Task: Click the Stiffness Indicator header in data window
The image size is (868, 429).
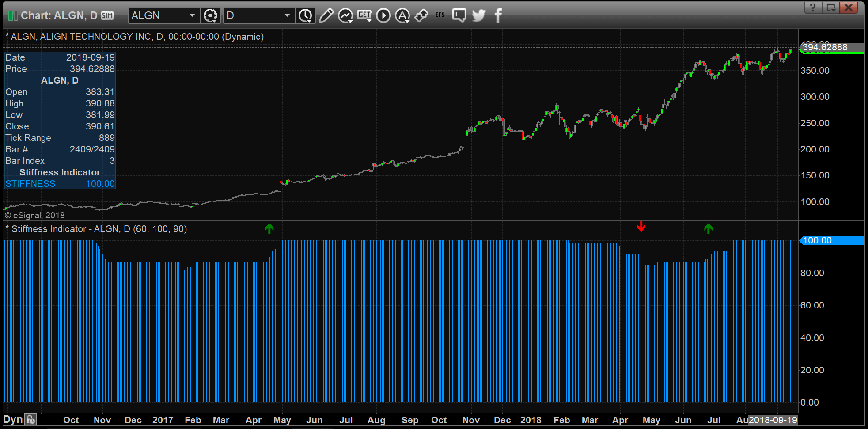Action: tap(60, 172)
